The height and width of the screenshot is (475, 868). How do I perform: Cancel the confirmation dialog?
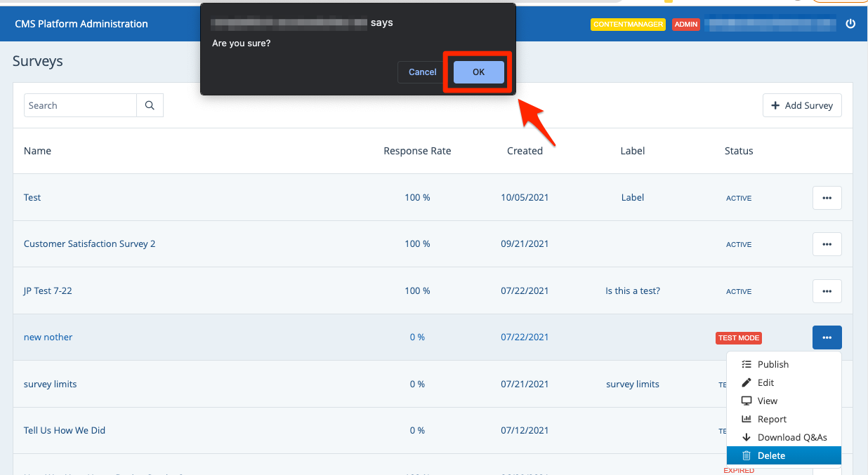(x=422, y=72)
